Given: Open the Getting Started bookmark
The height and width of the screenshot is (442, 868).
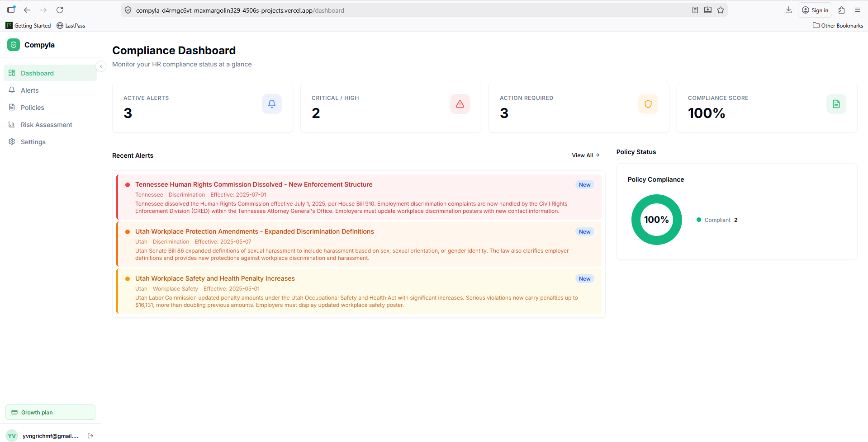Looking at the screenshot, I should click(28, 26).
